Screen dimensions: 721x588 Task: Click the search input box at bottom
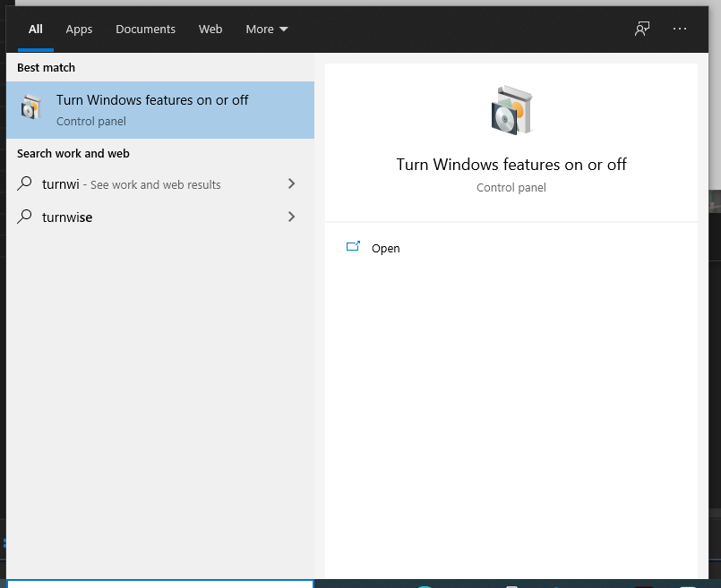(x=160, y=584)
